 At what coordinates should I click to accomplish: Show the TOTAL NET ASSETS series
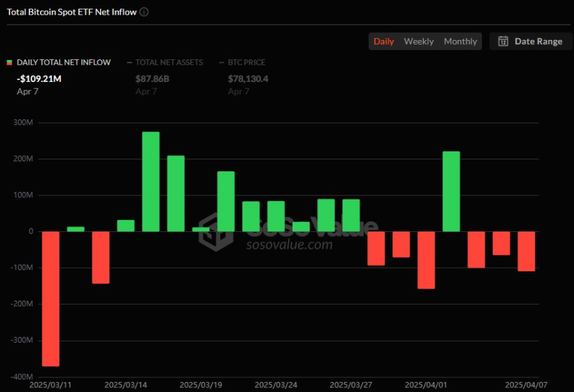point(169,63)
